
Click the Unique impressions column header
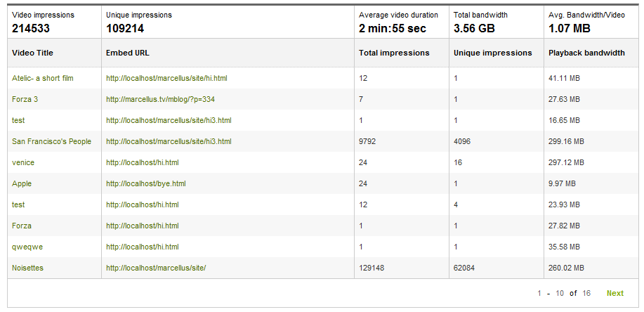tap(492, 53)
